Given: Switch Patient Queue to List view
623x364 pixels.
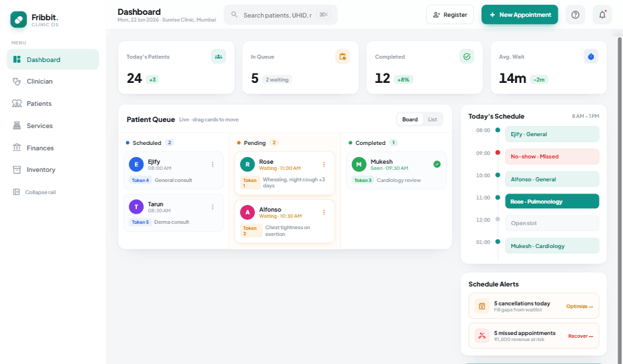Looking at the screenshot, I should click(432, 119).
